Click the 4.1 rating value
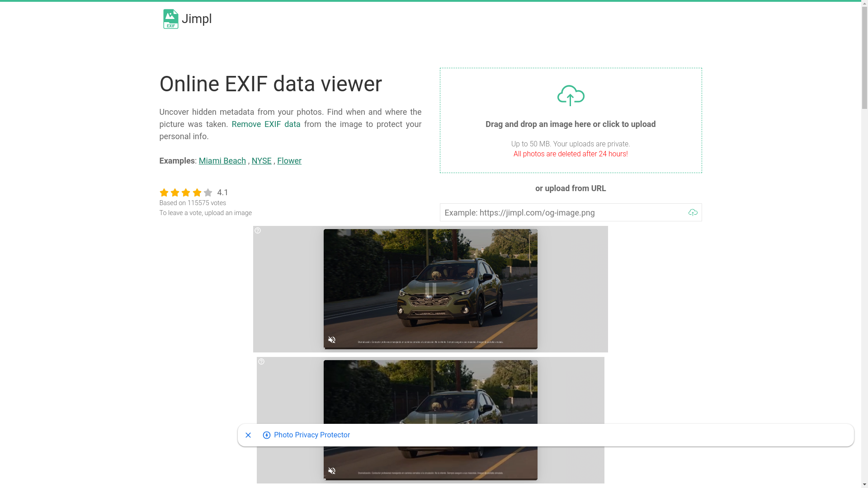868x488 pixels. pyautogui.click(x=223, y=192)
